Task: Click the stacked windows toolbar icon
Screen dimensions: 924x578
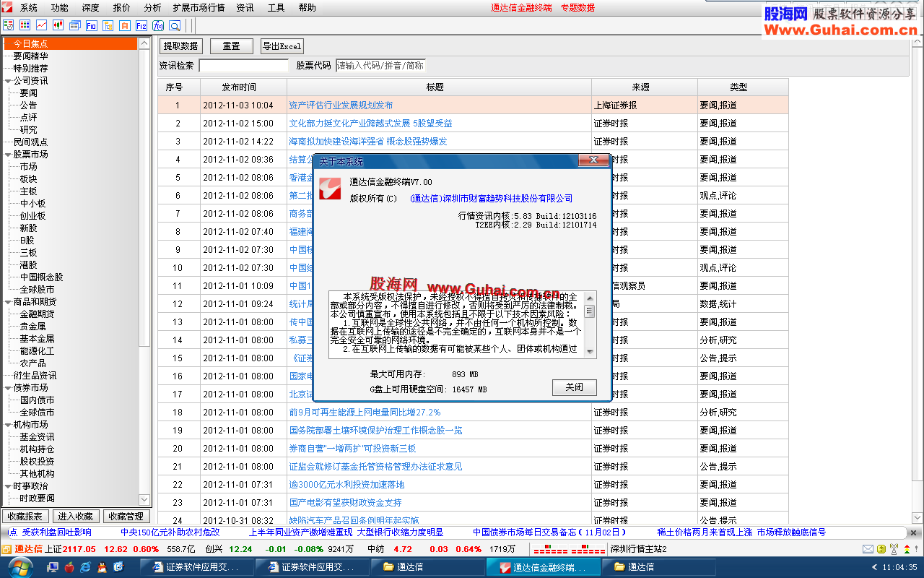Action: pos(75,25)
